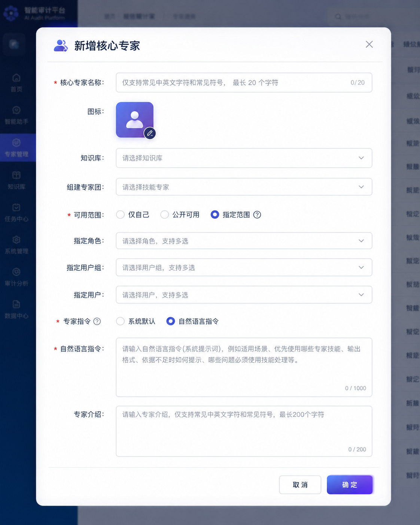Open the 组建专家团 dropdown
Image resolution: width=420 pixels, height=525 pixels.
244,187
